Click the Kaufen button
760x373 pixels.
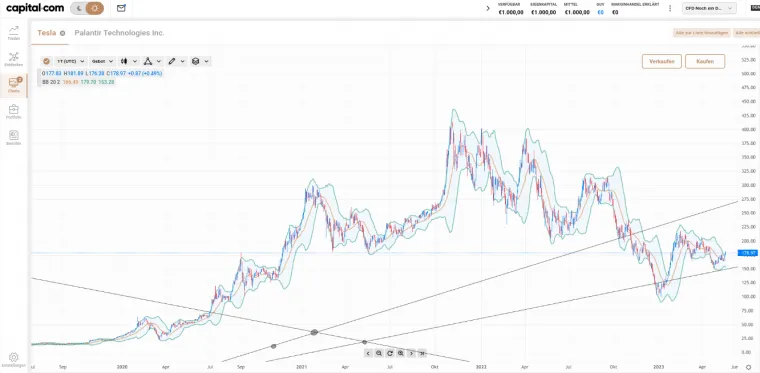click(705, 62)
